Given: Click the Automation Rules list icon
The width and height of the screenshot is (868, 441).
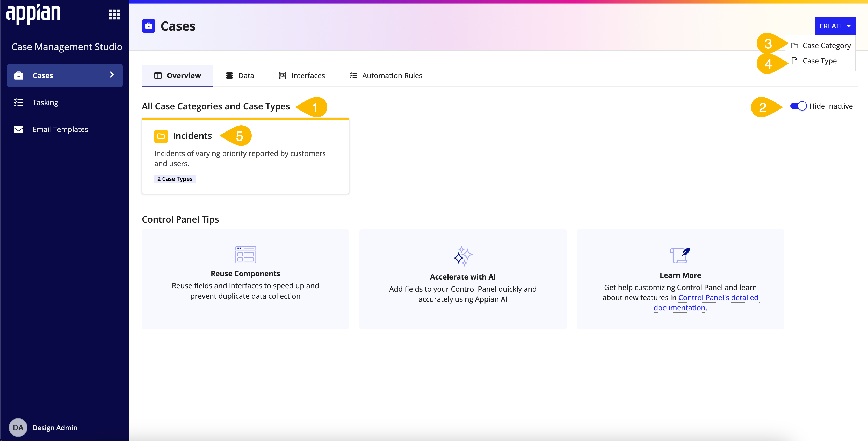Looking at the screenshot, I should (x=353, y=75).
